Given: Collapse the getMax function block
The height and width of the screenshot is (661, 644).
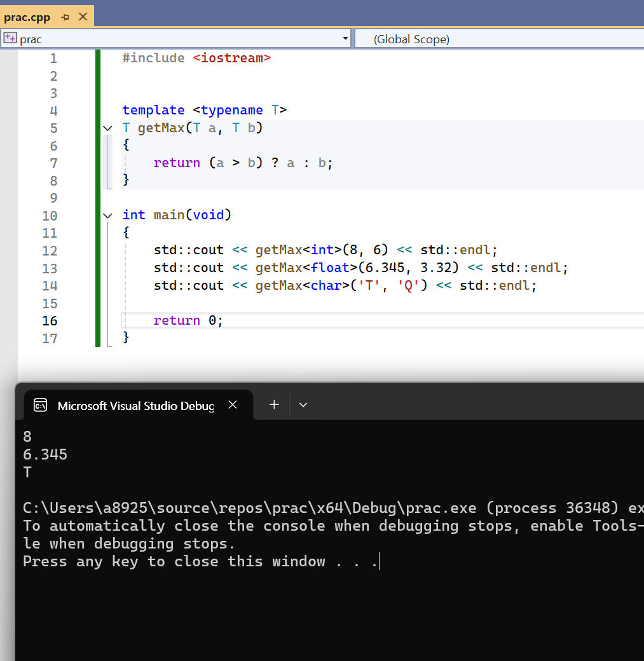Looking at the screenshot, I should coord(107,128).
